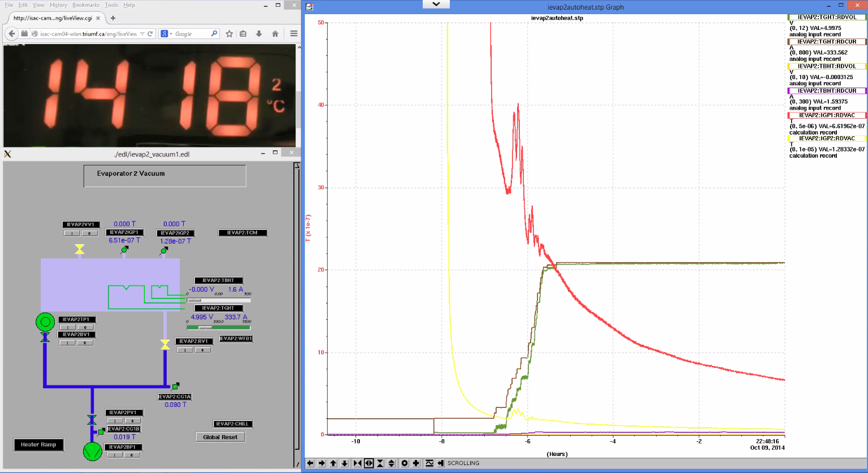Click the IEVAP2IGP2 label button

175,233
